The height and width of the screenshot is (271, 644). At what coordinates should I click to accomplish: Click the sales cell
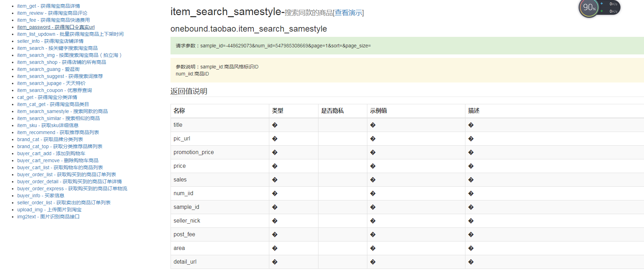click(220, 180)
